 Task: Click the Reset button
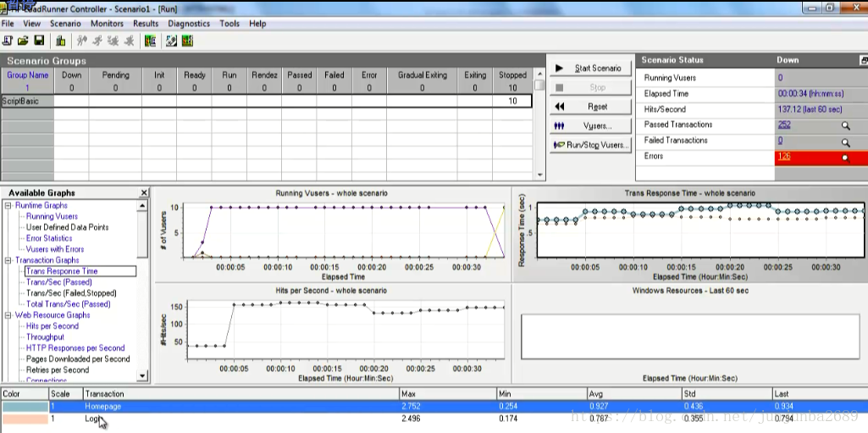tap(590, 106)
